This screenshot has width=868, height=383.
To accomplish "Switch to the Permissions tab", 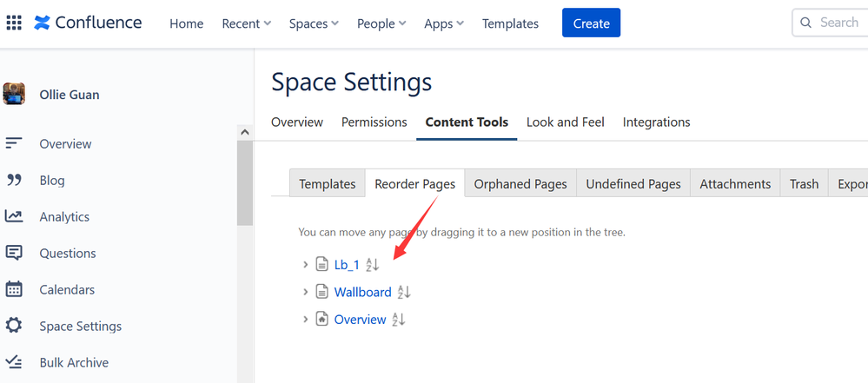I will (374, 122).
